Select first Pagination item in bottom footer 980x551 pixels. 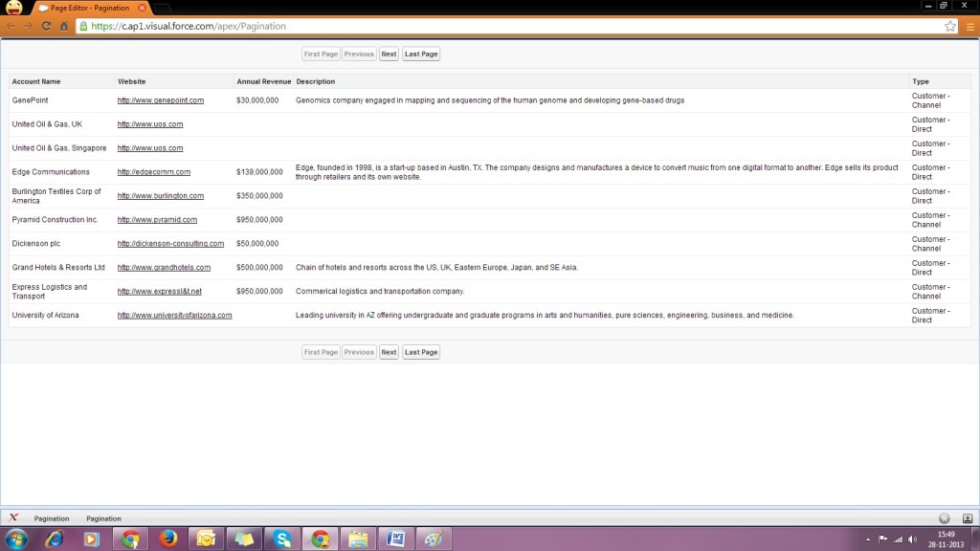click(x=52, y=518)
